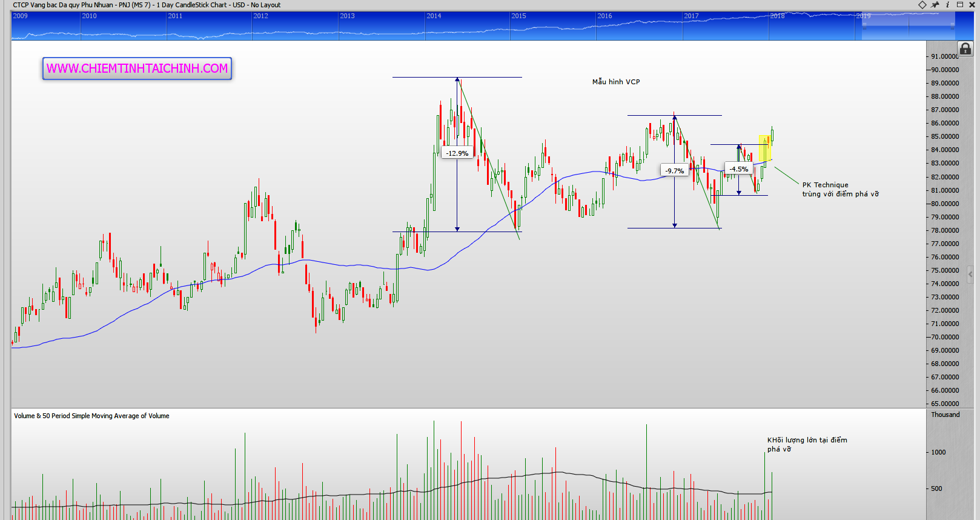Click the 'Volume & 50 Period Simple Moving Average' label

[91, 416]
